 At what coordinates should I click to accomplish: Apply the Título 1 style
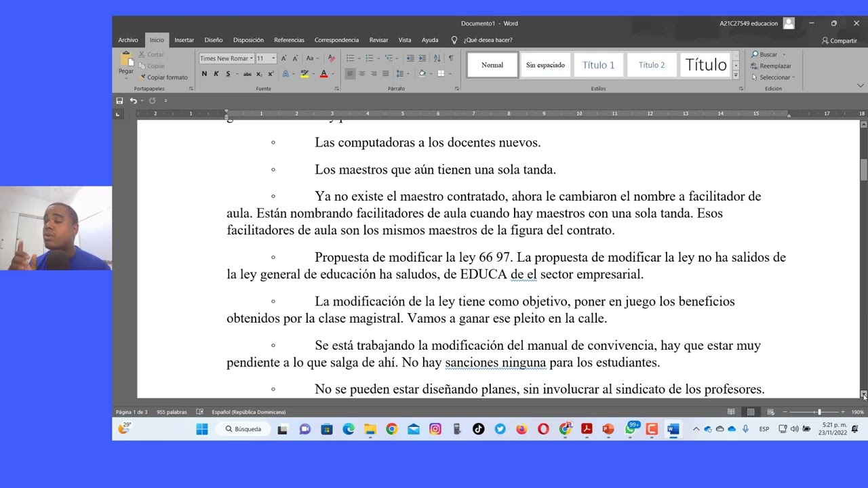click(598, 65)
